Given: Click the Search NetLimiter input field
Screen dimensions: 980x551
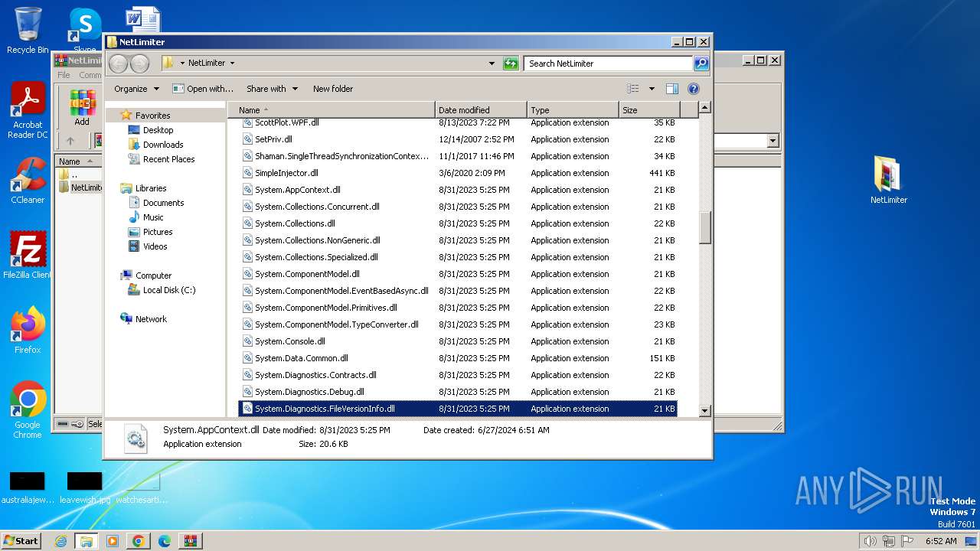Looking at the screenshot, I should [x=609, y=64].
